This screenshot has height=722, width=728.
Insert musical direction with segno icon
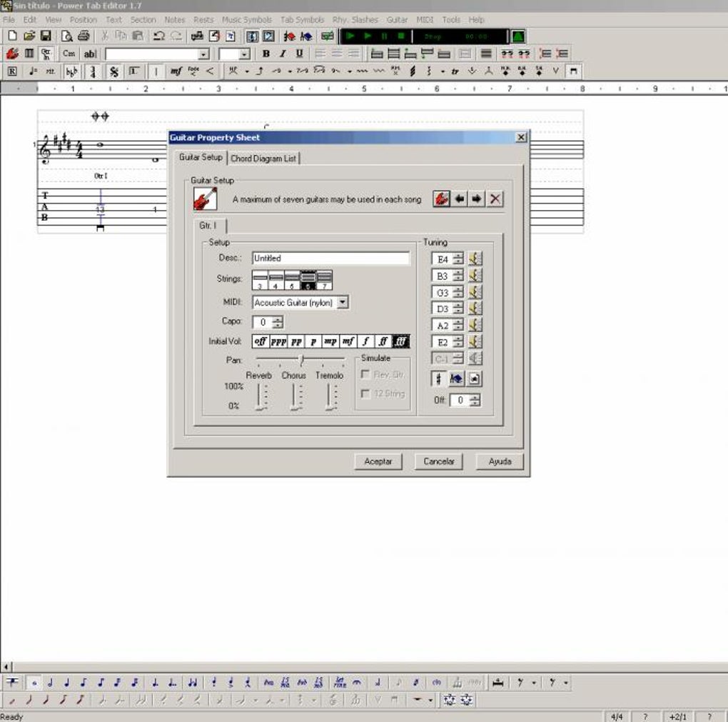pos(113,71)
